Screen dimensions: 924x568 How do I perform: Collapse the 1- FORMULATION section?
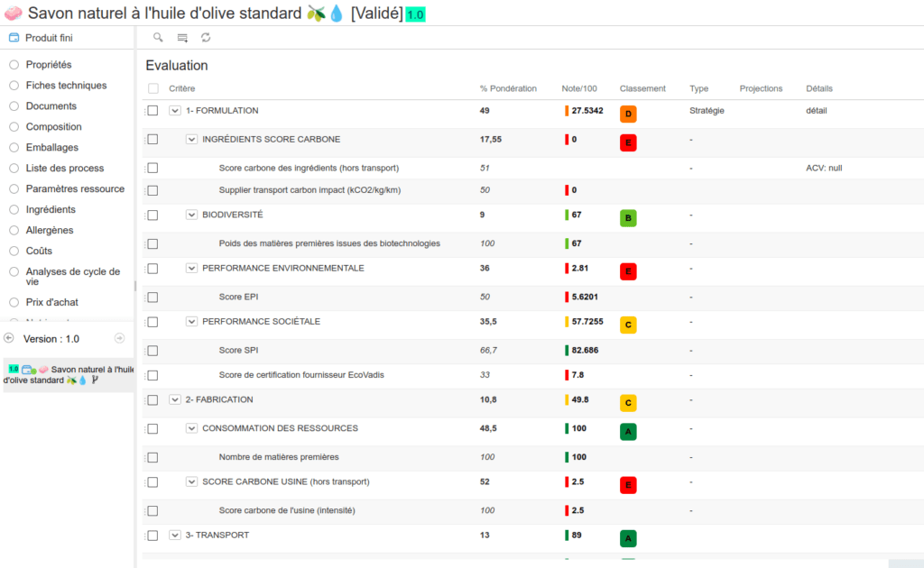coord(175,111)
